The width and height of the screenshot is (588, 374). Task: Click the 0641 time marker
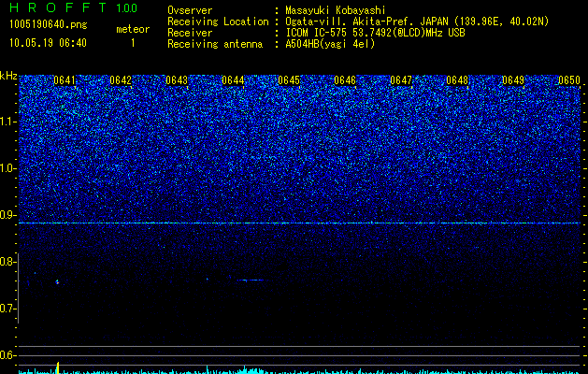pyautogui.click(x=65, y=80)
